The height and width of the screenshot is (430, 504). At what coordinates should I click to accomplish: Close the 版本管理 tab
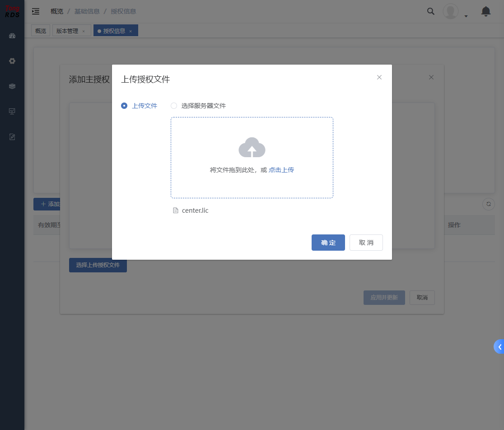[x=84, y=31]
